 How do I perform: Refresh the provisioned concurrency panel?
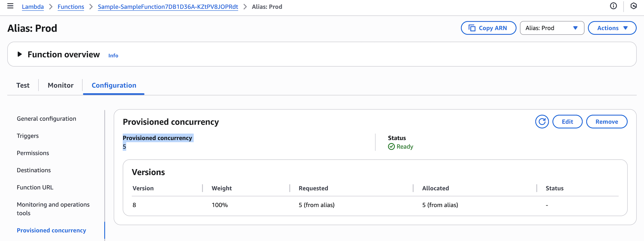(542, 122)
